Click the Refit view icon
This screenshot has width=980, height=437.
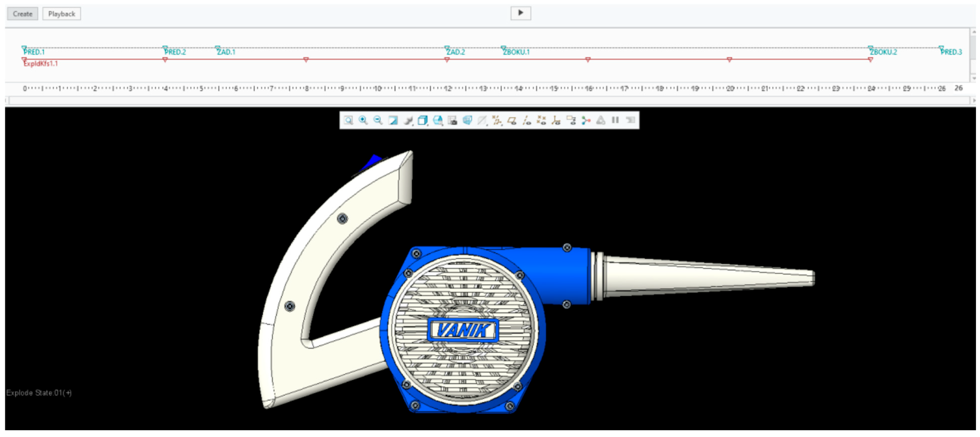[x=348, y=120]
